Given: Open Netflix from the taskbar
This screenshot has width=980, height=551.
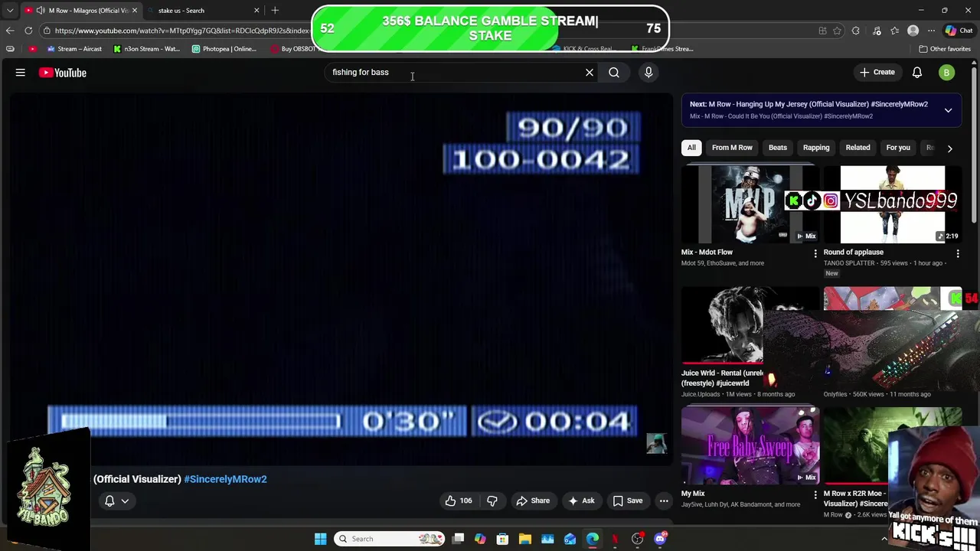Looking at the screenshot, I should (615, 539).
